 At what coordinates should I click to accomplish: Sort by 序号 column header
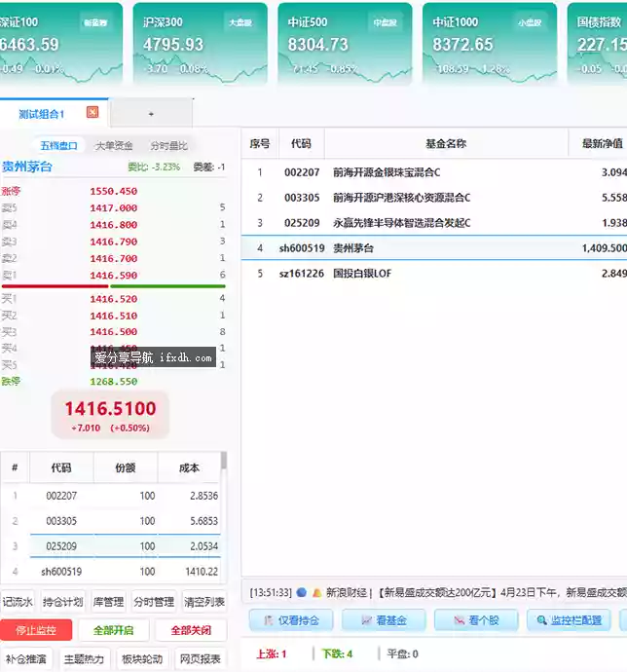pos(260,143)
